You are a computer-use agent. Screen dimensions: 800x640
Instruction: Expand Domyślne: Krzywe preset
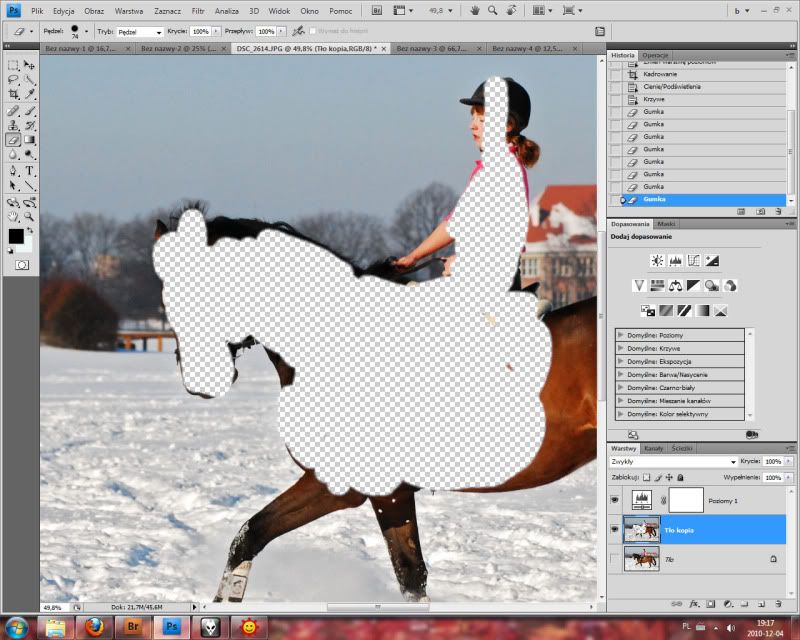tap(621, 347)
